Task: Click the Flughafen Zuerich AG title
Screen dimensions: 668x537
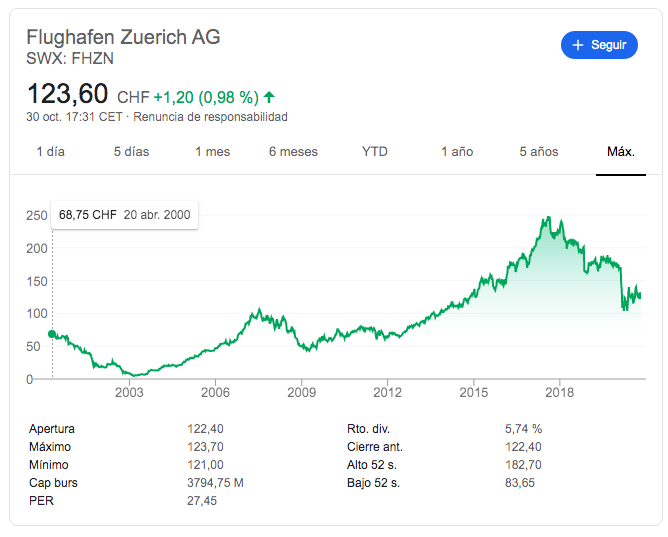Action: [x=123, y=37]
